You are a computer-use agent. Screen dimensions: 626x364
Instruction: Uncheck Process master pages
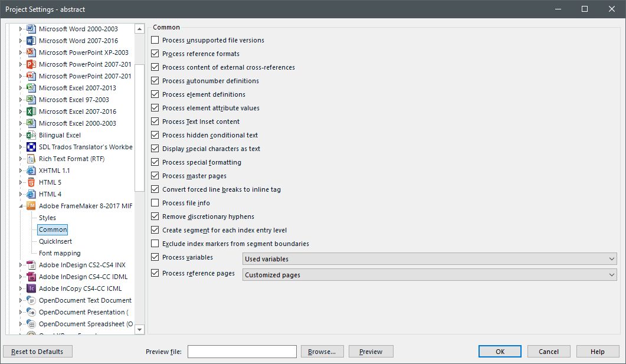pos(155,176)
